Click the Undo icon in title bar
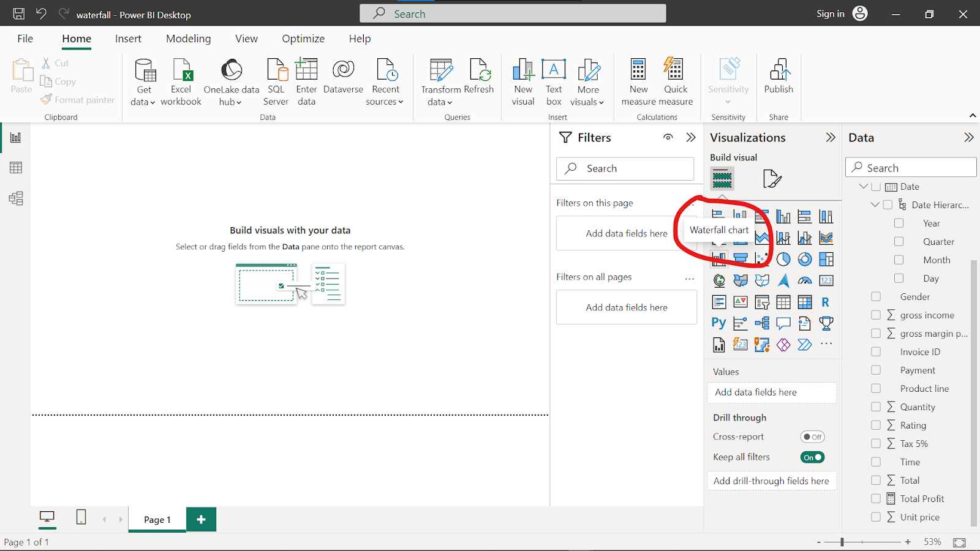Viewport: 980px width, 551px height. [41, 13]
